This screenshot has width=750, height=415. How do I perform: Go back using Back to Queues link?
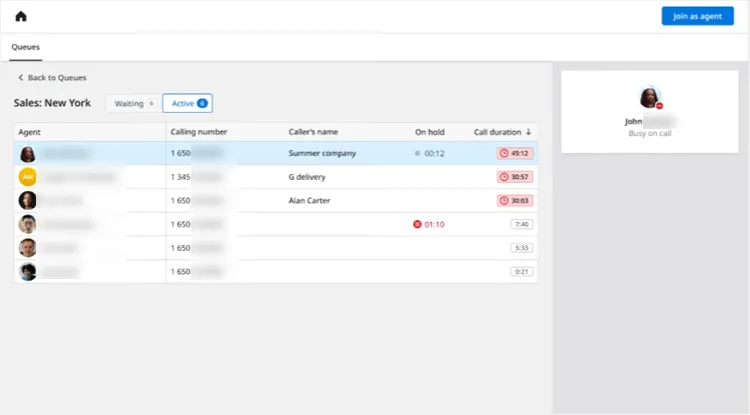(52, 77)
